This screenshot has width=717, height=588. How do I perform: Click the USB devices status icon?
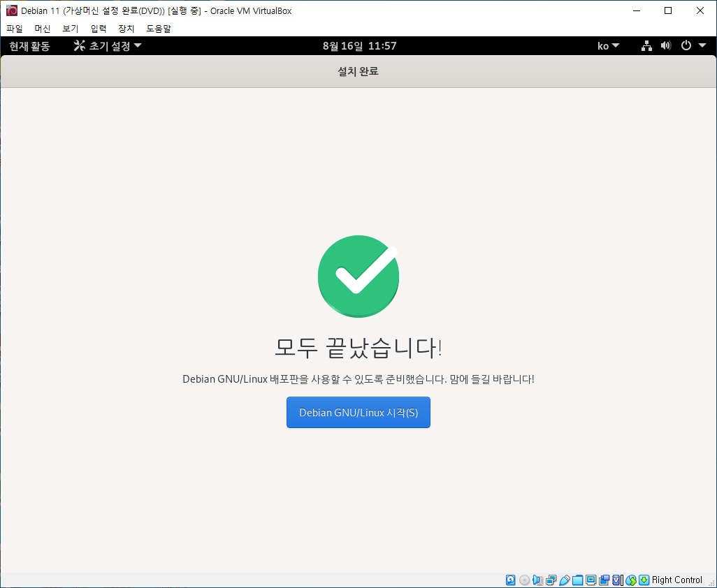(x=564, y=580)
